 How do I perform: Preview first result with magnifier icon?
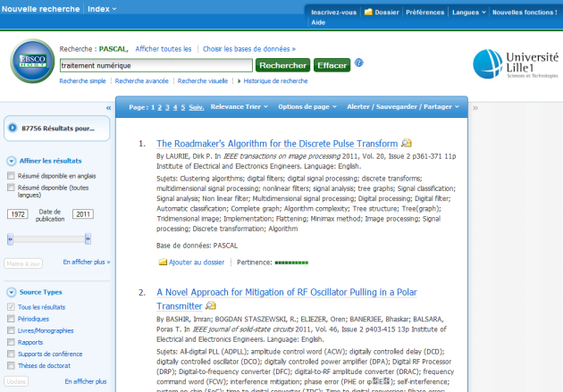[406, 143]
